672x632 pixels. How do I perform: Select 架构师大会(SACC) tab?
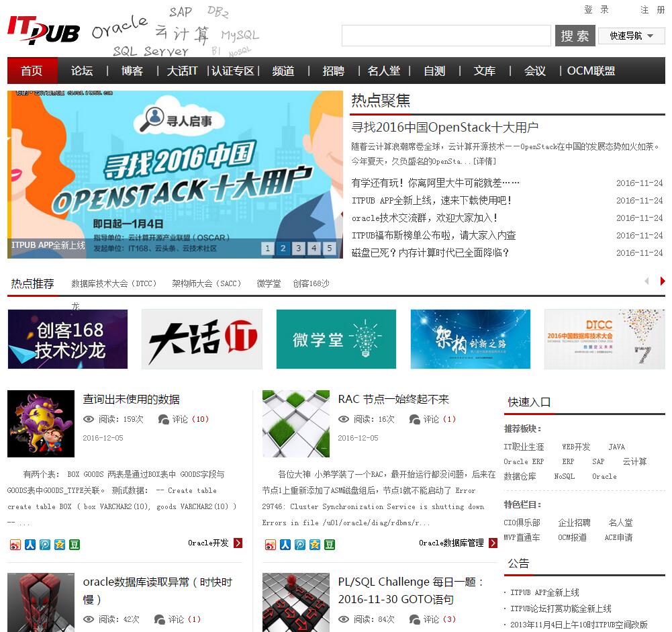click(x=207, y=283)
